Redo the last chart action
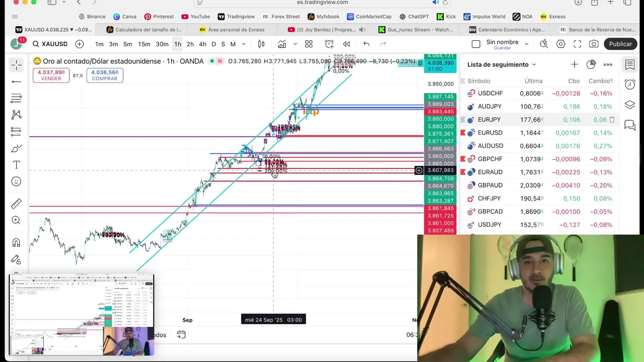This screenshot has height=362, width=644. (383, 44)
